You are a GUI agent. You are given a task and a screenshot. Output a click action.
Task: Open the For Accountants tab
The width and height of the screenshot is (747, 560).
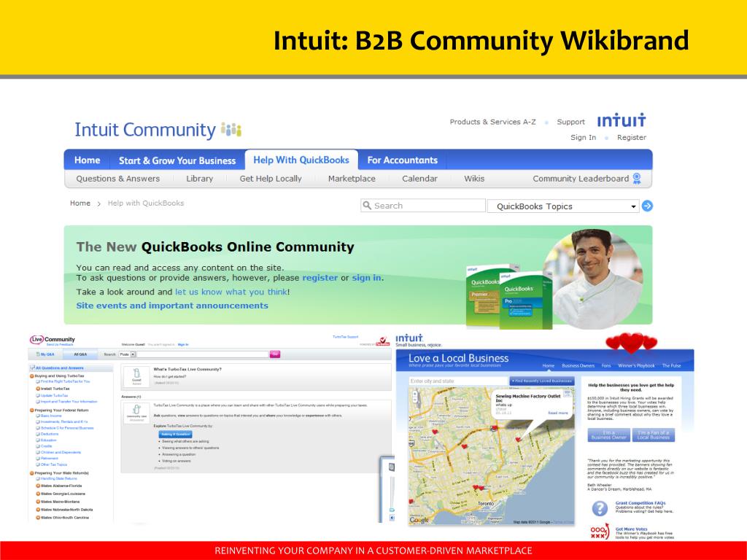pyautogui.click(x=402, y=160)
